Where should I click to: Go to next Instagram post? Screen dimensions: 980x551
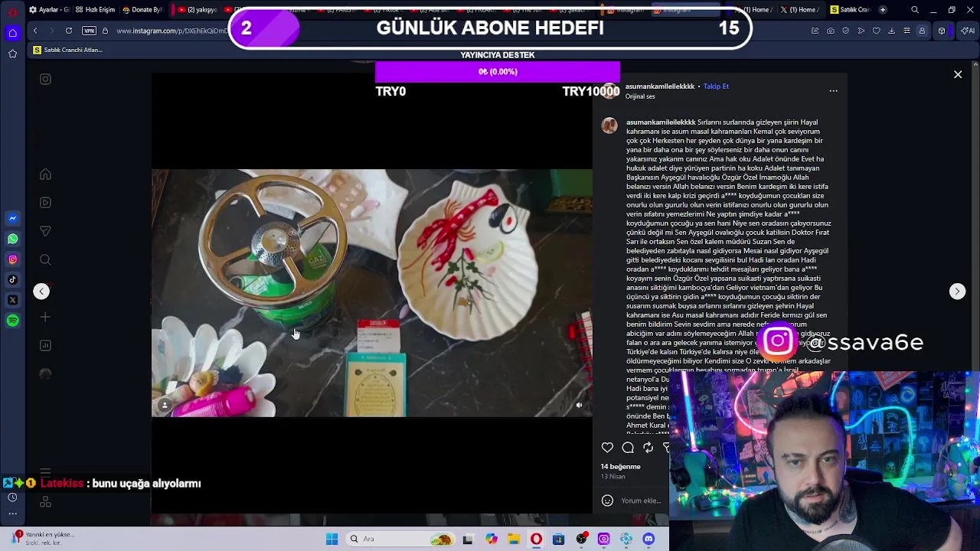(957, 291)
